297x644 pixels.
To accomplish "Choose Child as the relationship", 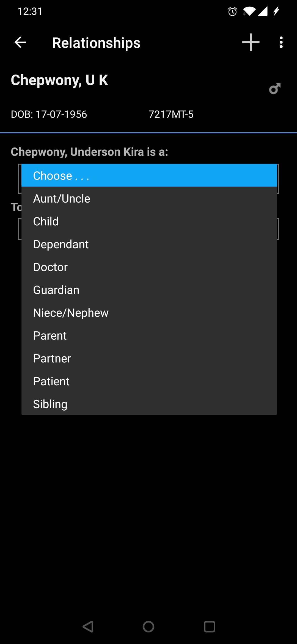I will [x=149, y=221].
